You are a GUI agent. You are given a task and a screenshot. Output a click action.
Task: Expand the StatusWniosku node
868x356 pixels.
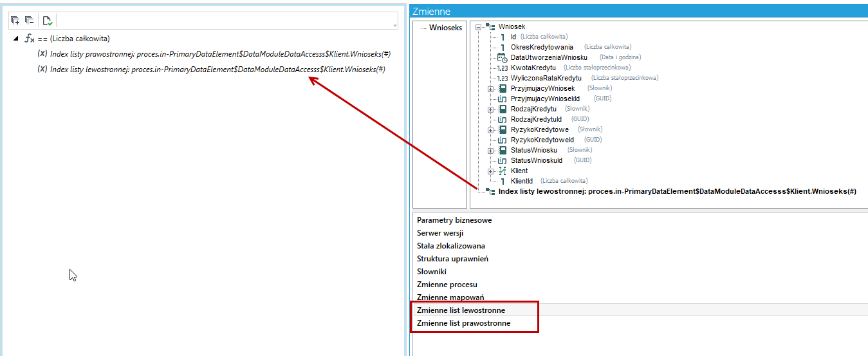[x=491, y=150]
